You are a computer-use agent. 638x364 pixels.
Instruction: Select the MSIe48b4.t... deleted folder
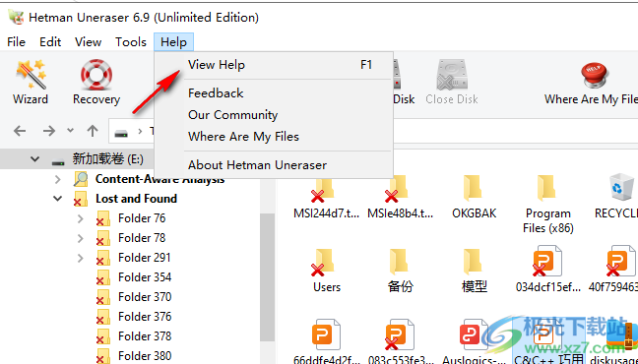click(x=400, y=198)
